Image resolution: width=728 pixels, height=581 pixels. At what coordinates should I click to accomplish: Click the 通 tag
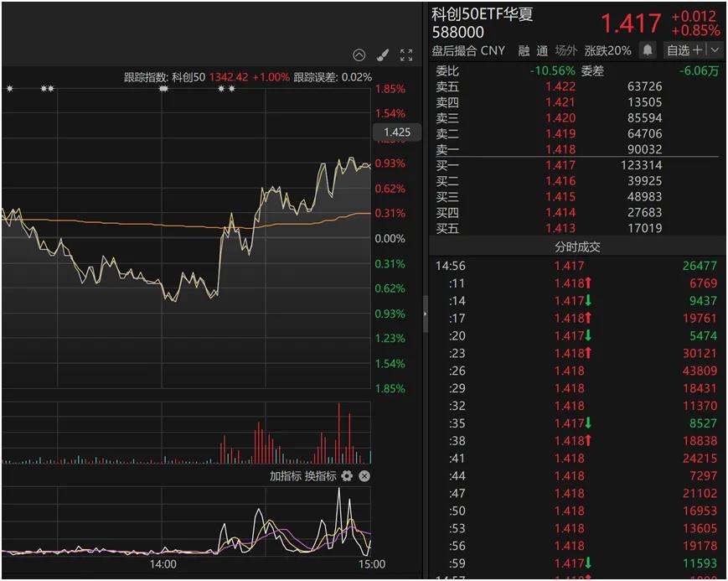coord(542,50)
